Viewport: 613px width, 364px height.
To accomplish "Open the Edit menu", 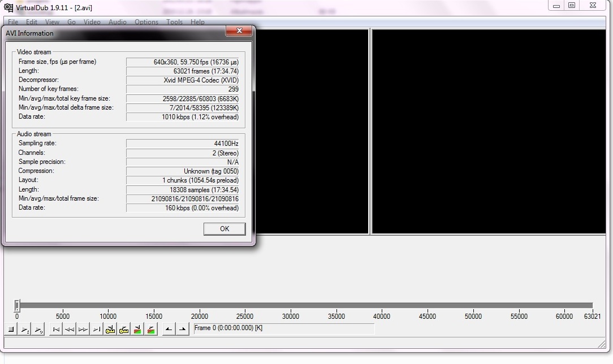I will (x=32, y=22).
